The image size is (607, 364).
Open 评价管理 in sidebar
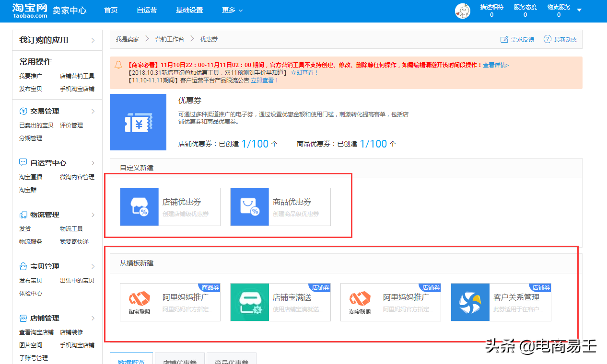[x=71, y=125]
